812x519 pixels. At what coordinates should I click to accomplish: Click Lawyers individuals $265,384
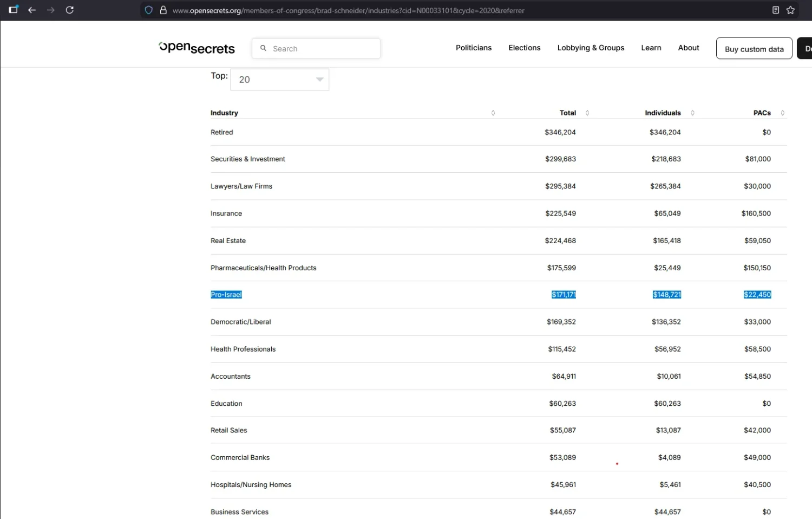(665, 186)
